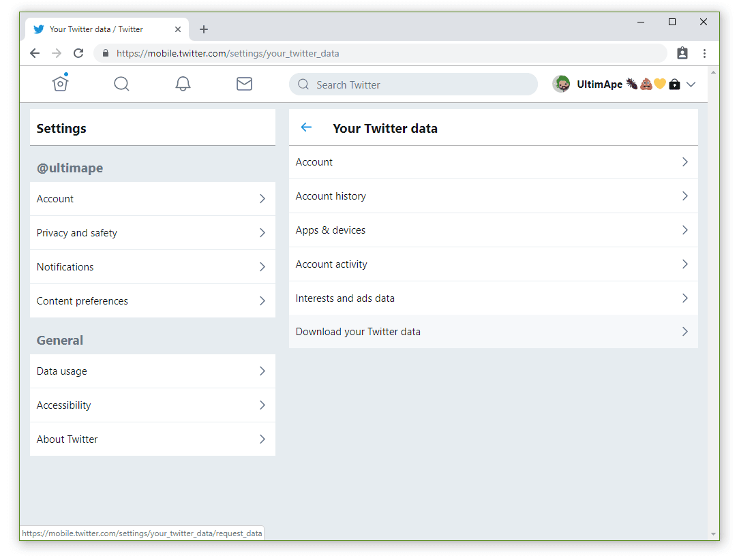Click the UltimApe profile avatar
This screenshot has height=560, width=739.
click(x=561, y=83)
